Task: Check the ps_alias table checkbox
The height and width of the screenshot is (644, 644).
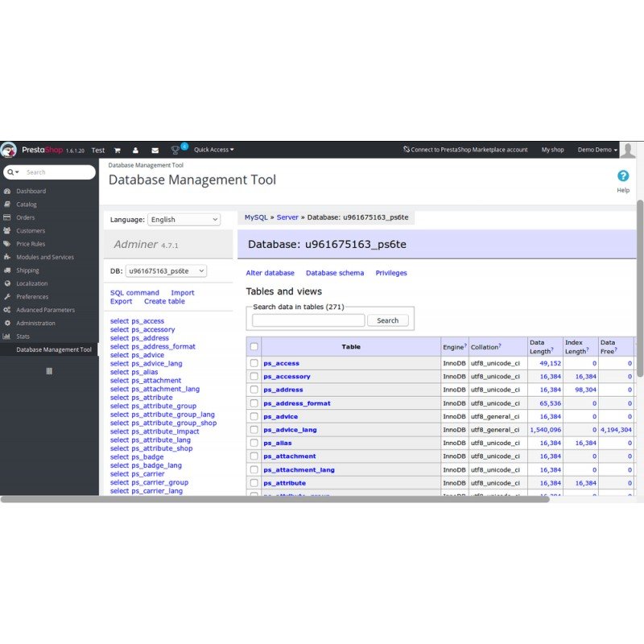Action: pos(254,443)
